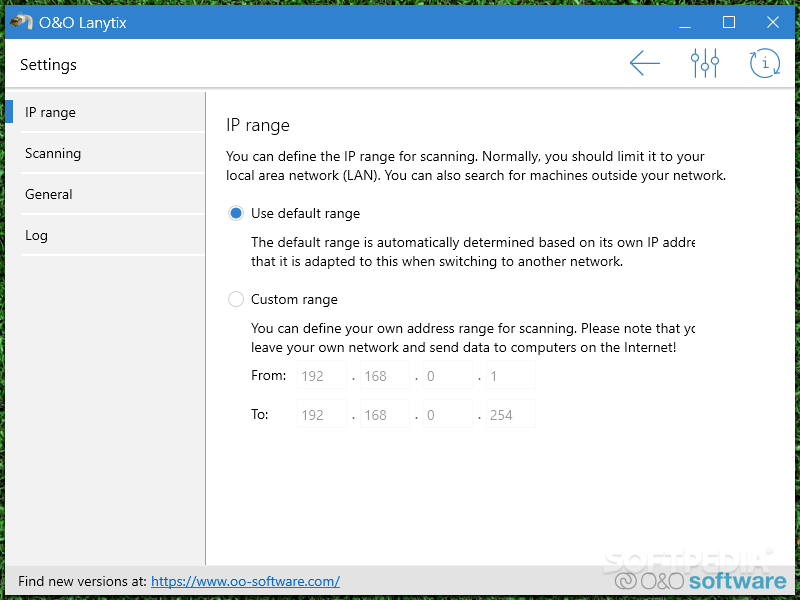Click the O&O Lanytix app logo

pyautogui.click(x=21, y=22)
